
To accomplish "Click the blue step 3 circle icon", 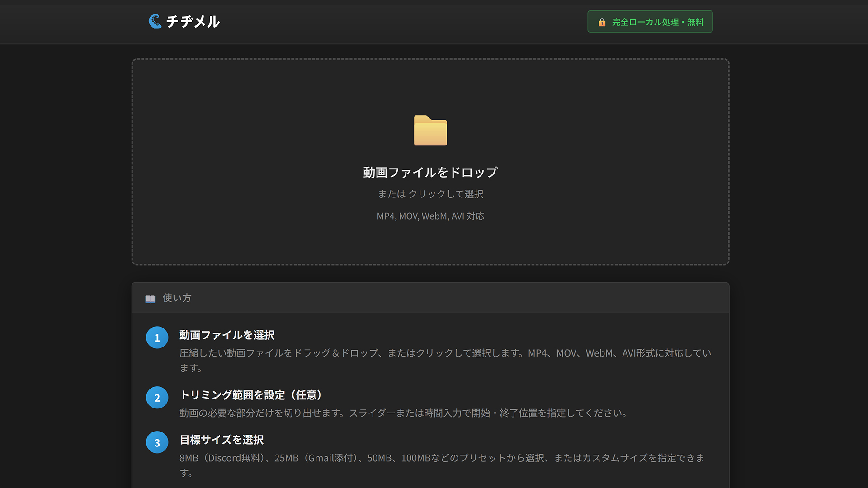I will (x=157, y=442).
